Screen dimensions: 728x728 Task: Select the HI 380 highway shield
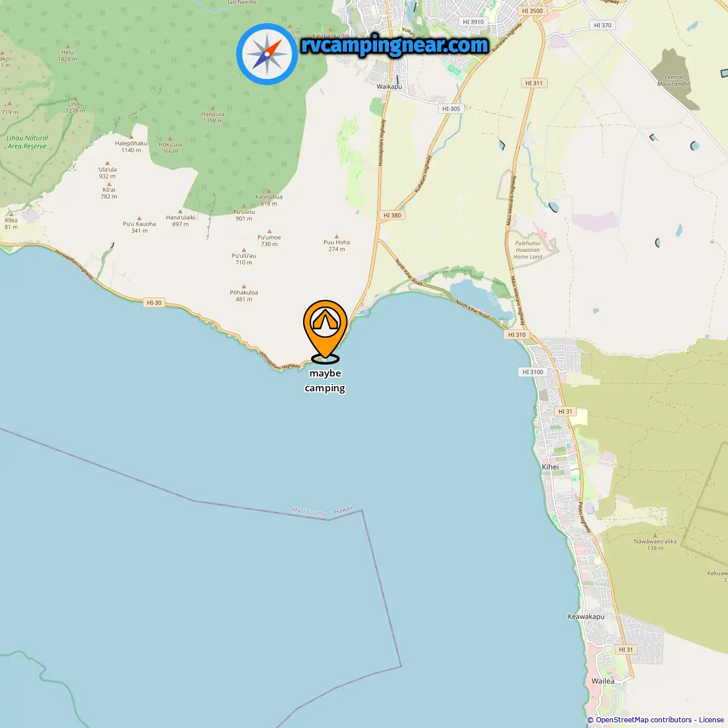392,216
